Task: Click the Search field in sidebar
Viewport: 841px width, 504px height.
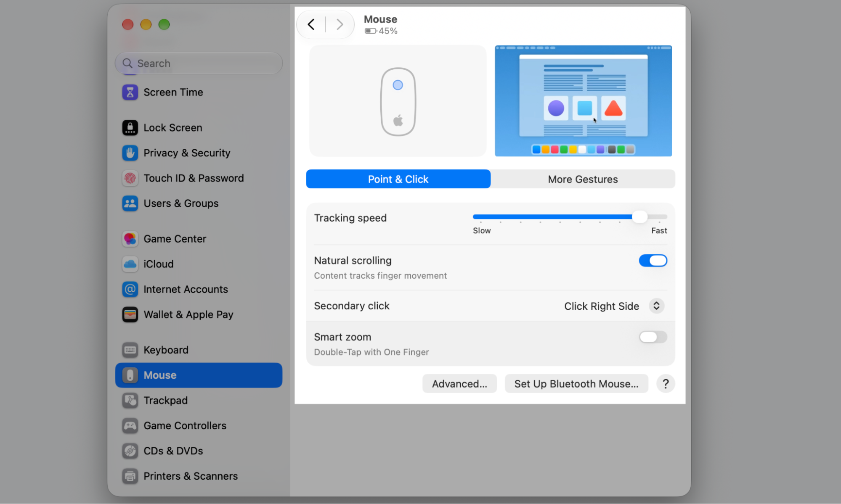Action: point(199,63)
